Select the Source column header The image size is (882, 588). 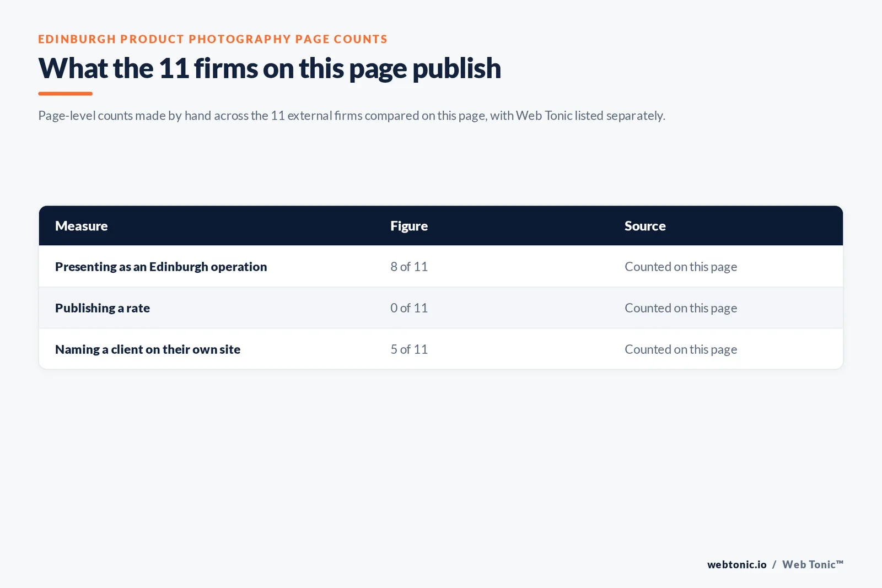tap(645, 226)
